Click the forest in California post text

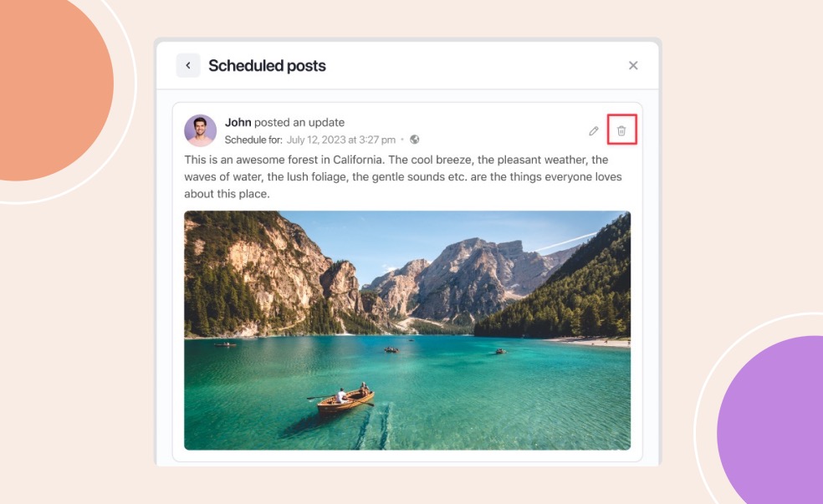point(403,176)
